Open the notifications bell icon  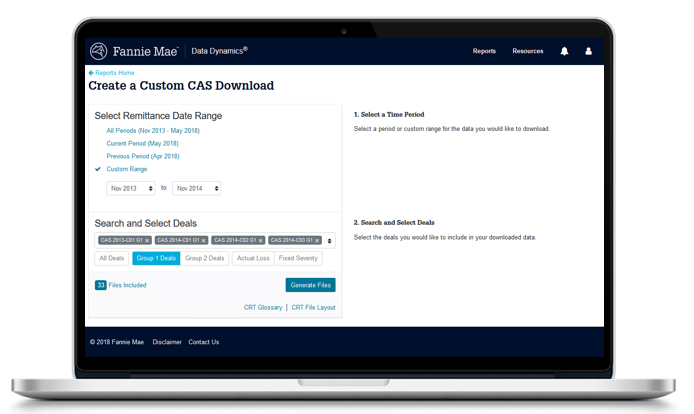pos(564,51)
